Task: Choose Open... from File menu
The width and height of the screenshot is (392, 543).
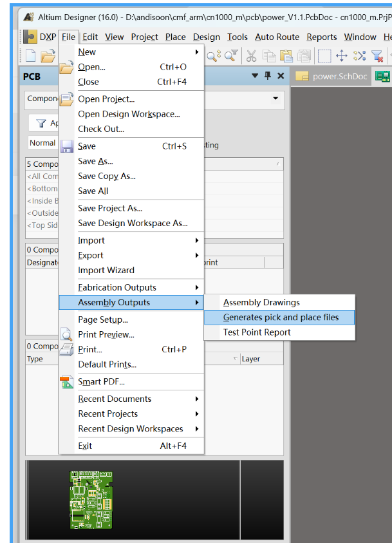Action: click(131, 67)
